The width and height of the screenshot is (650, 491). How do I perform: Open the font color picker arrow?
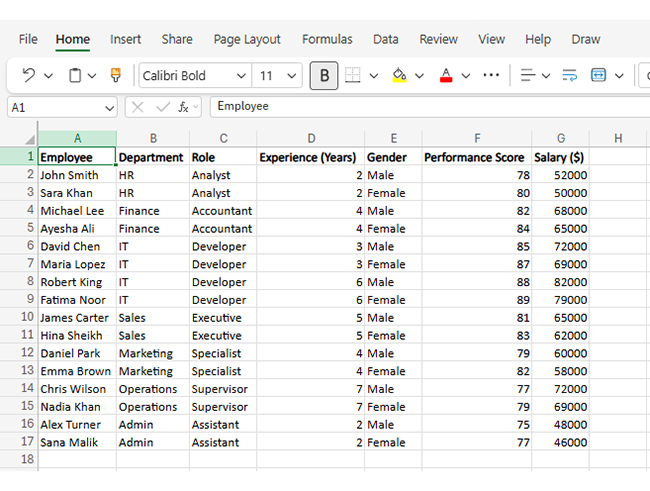466,76
